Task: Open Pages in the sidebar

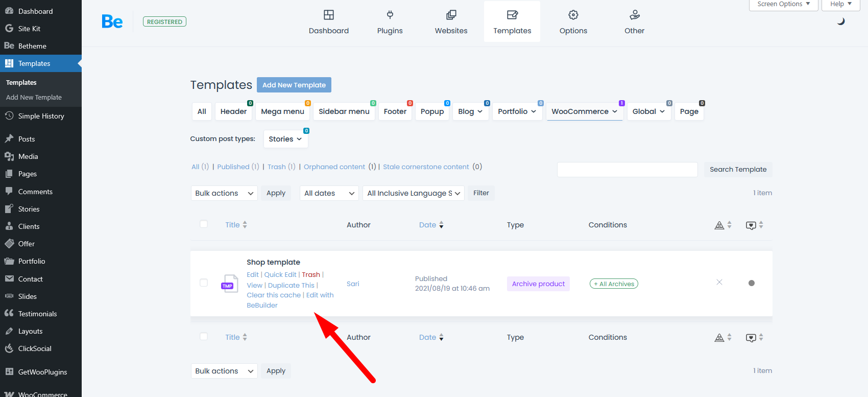Action: pos(28,174)
